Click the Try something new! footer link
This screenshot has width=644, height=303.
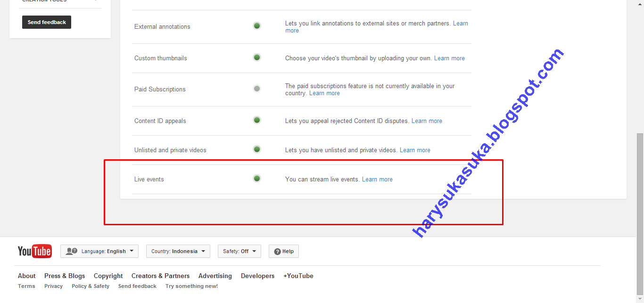click(x=191, y=286)
